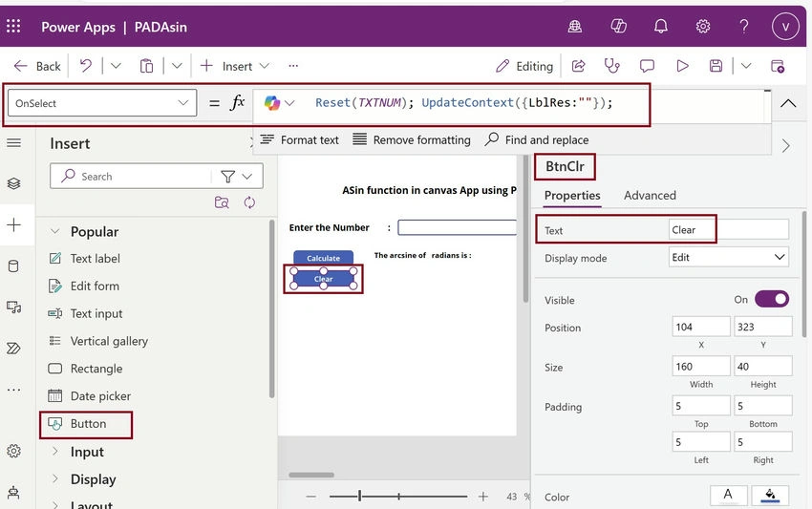Open the more commands ellipsis
This screenshot has width=812, height=509.
click(293, 66)
